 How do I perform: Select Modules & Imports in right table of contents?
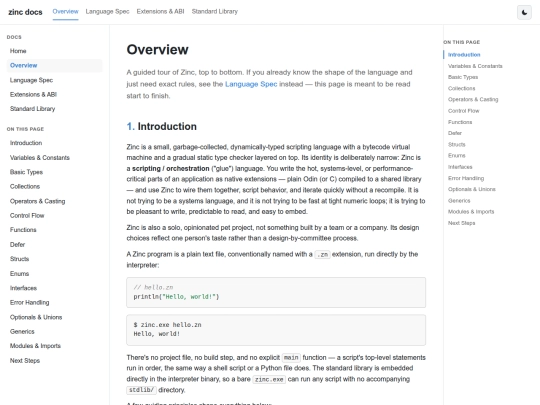tap(471, 212)
